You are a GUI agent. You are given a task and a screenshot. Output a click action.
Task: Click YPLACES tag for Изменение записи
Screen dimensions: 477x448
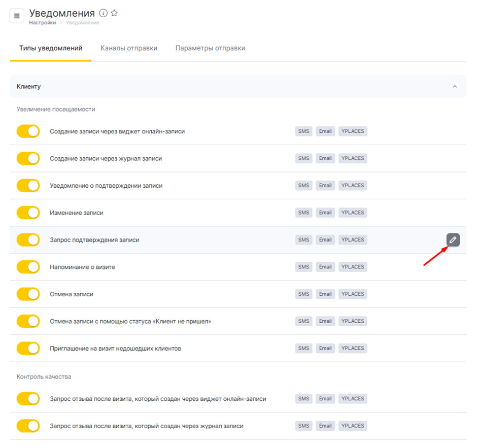353,213
